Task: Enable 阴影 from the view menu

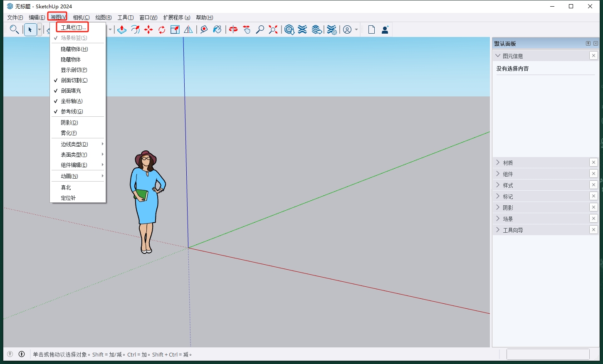Action: (x=69, y=122)
